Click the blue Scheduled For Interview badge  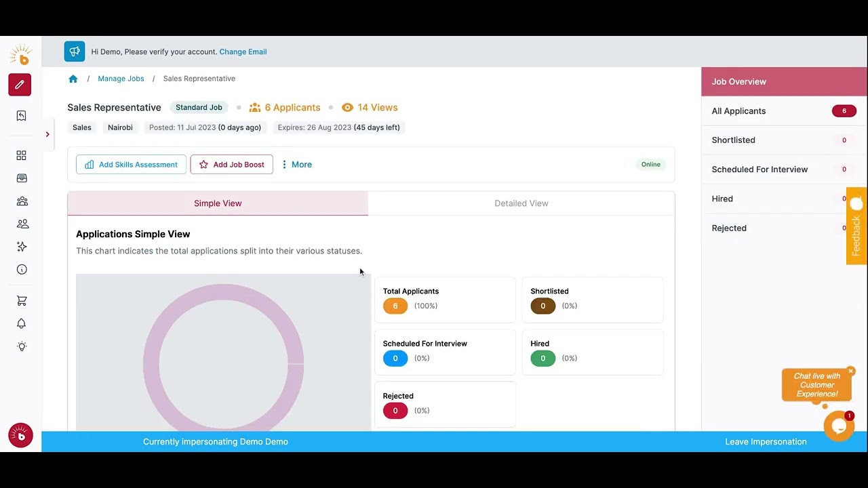(395, 359)
